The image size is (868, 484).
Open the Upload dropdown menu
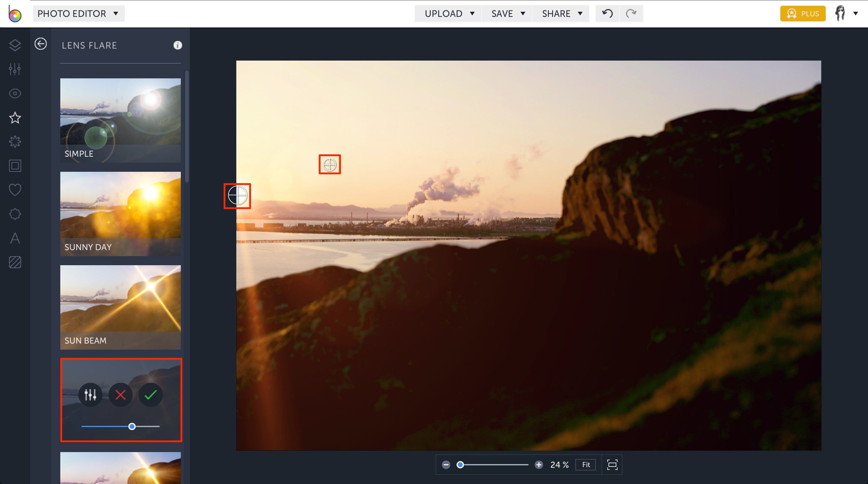coord(449,14)
